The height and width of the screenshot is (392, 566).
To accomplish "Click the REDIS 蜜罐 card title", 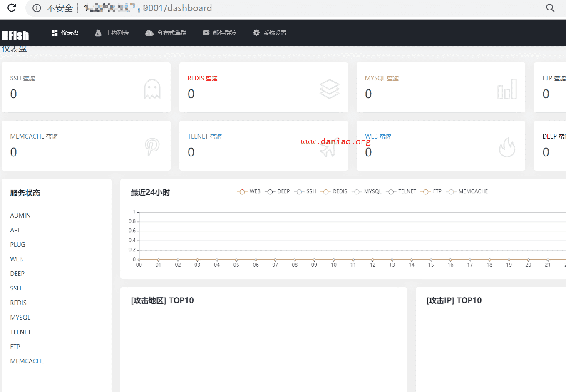I will (202, 78).
